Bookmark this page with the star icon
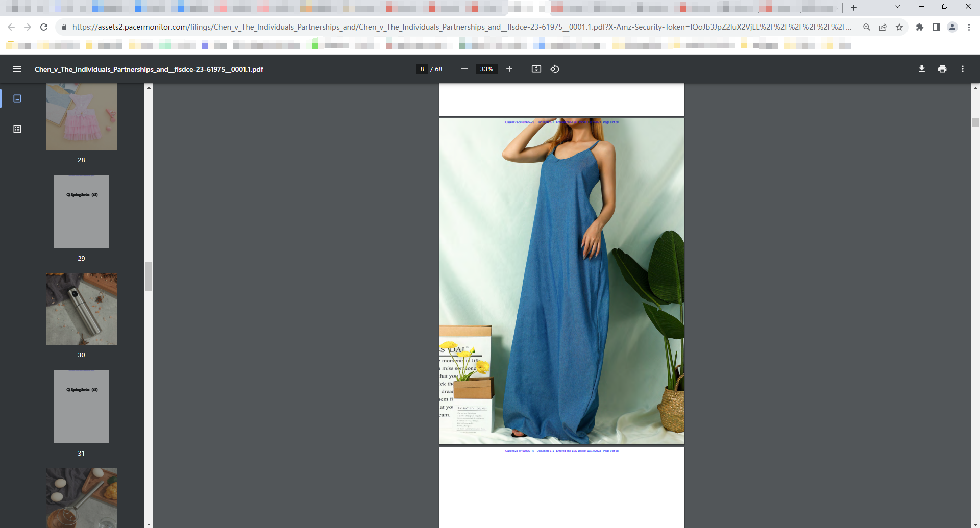The height and width of the screenshot is (528, 980). point(899,27)
